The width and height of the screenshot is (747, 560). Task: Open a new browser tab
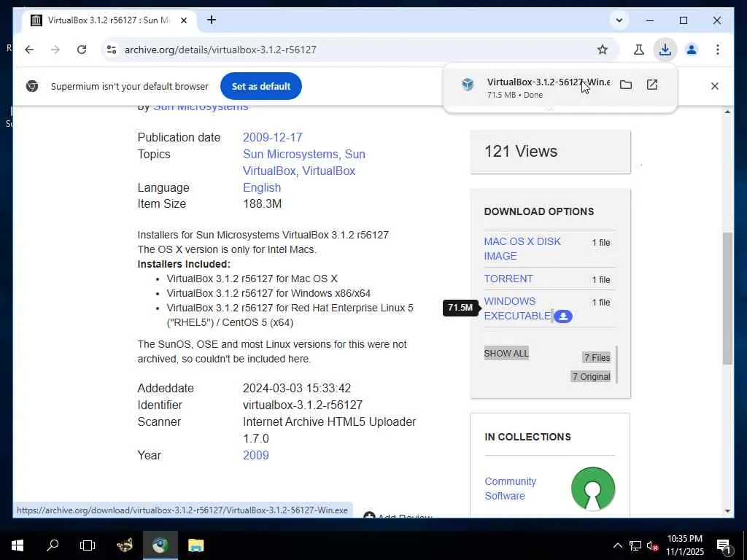212,20
